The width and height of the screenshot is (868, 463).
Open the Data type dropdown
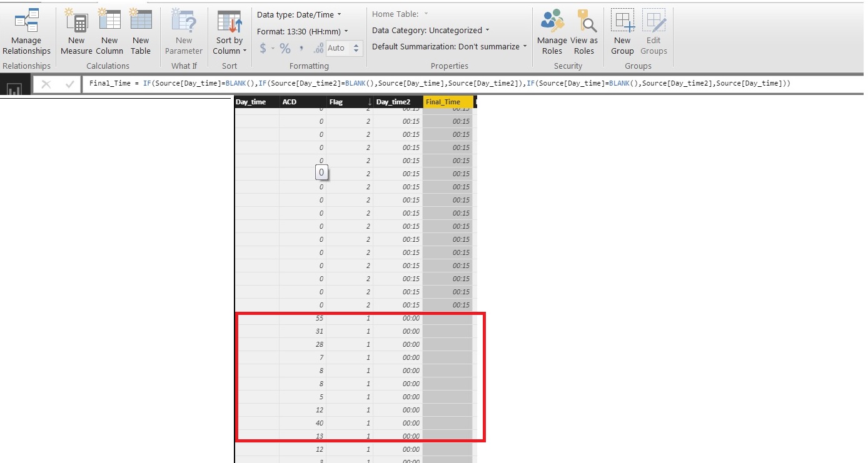[x=300, y=14]
